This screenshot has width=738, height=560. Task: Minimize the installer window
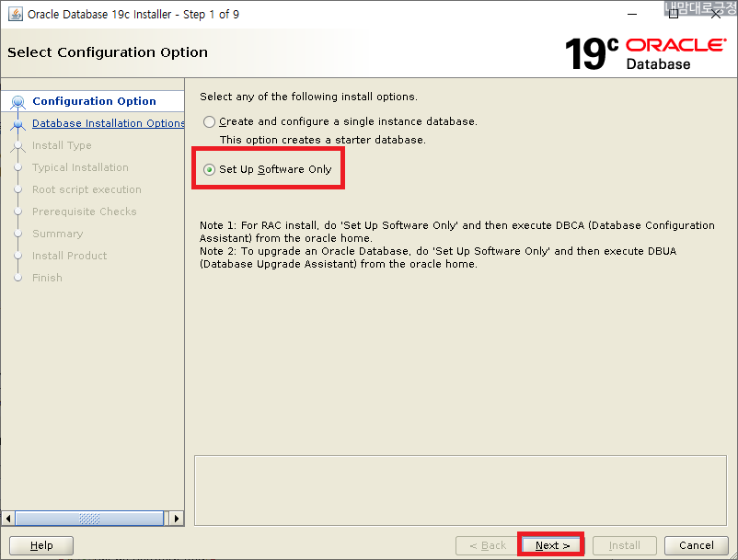coord(632,15)
